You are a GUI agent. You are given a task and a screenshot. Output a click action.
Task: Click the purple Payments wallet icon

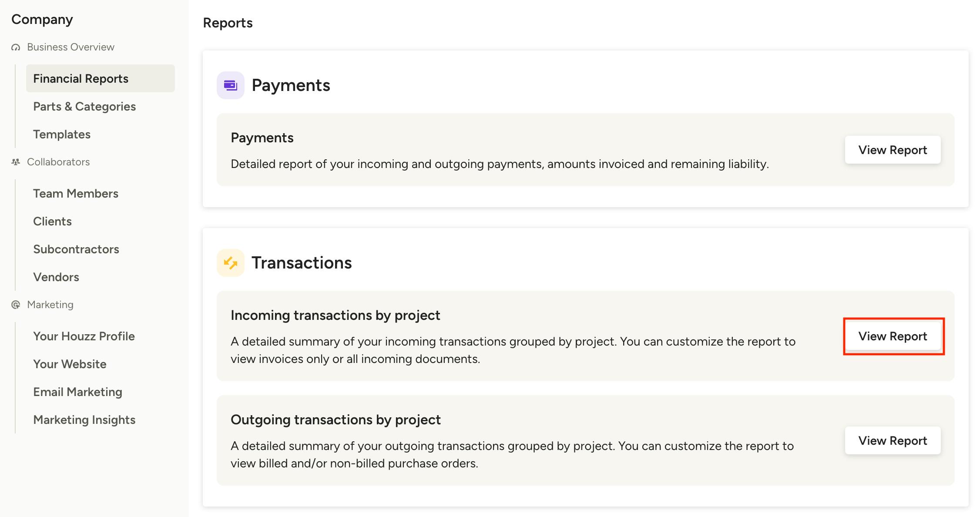(x=231, y=85)
